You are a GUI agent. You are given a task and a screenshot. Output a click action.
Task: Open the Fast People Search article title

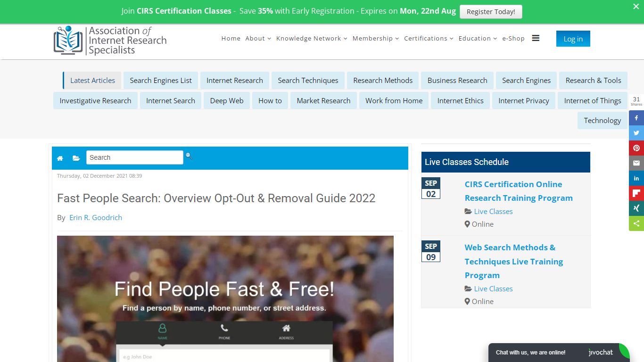pyautogui.click(x=216, y=198)
